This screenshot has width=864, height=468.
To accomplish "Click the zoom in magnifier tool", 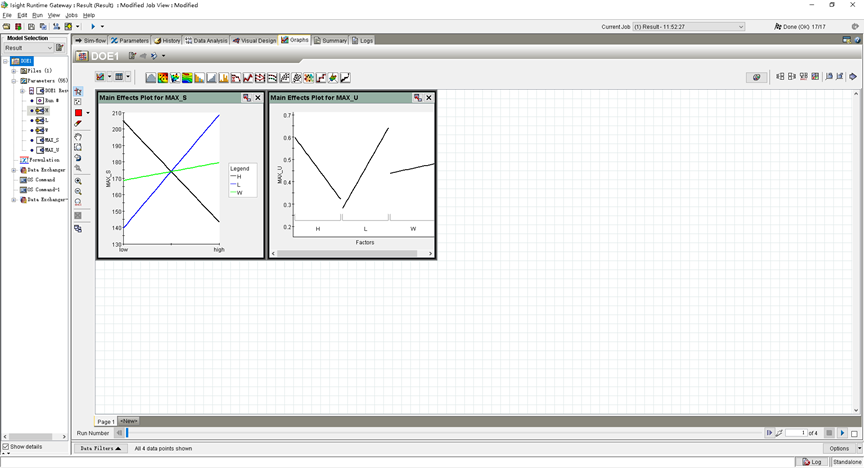I will [x=78, y=181].
